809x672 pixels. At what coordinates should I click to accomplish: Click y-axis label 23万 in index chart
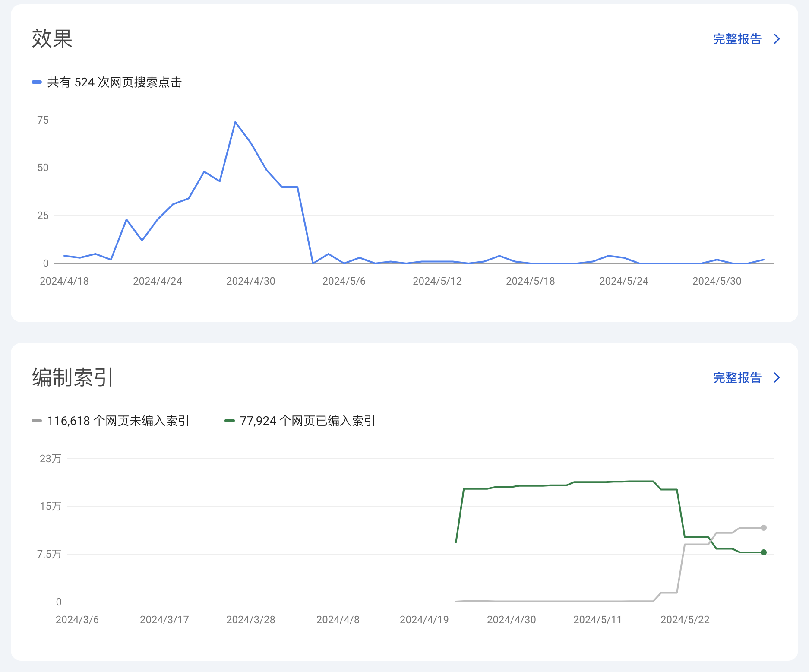point(51,459)
